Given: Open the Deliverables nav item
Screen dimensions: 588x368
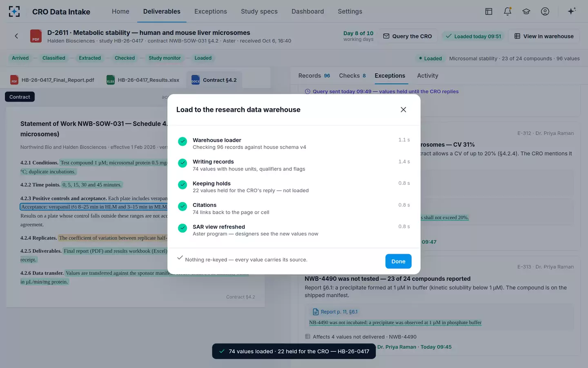Looking at the screenshot, I should 162,11.
